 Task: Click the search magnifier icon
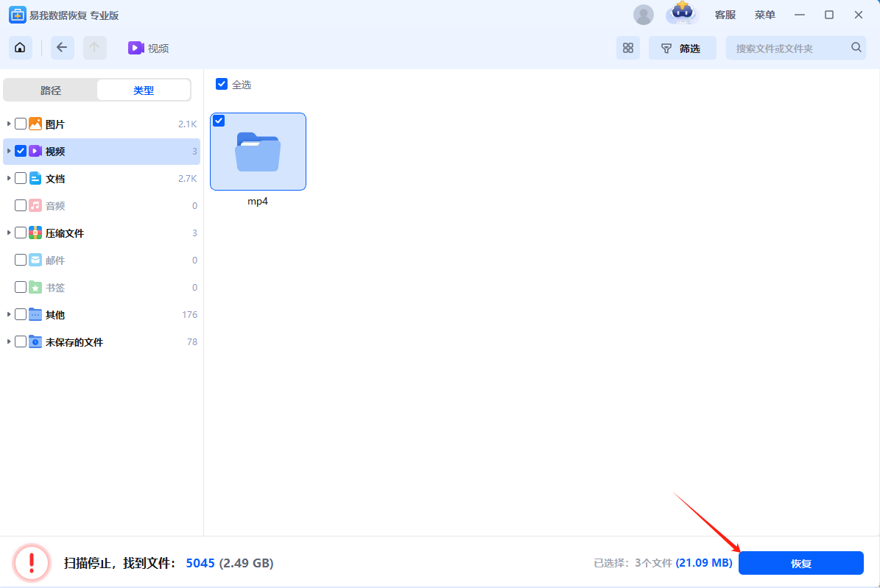856,48
